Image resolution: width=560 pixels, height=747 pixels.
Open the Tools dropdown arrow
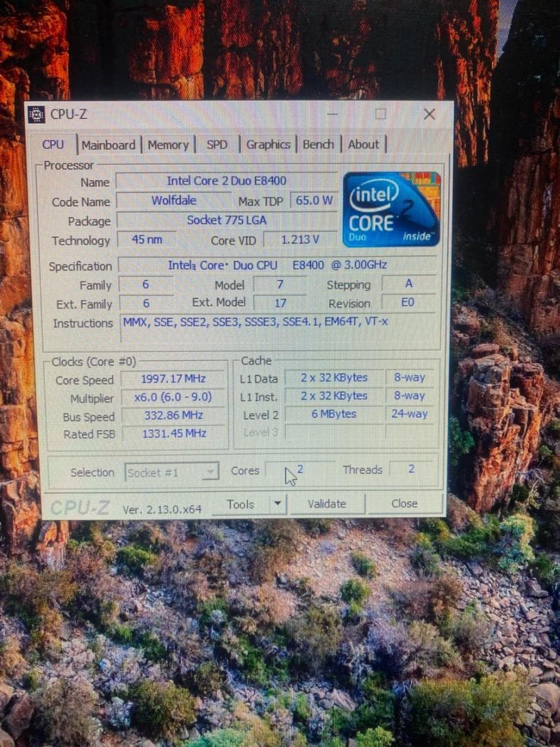point(279,504)
